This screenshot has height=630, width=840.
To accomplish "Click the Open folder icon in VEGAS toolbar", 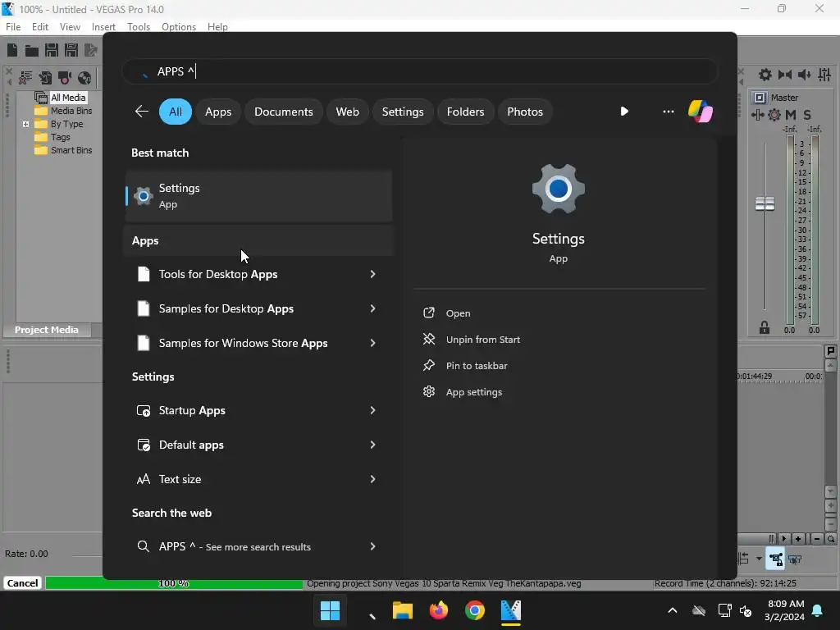I will pyautogui.click(x=32, y=50).
